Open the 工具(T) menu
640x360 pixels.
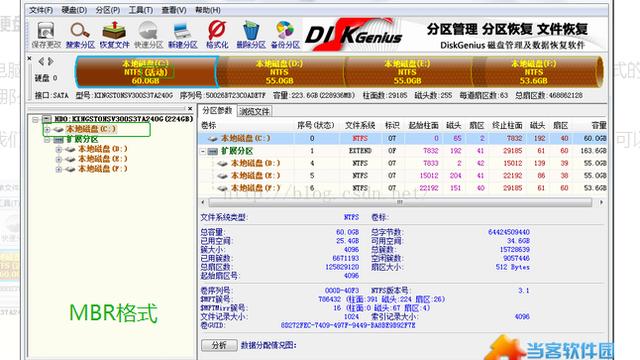[141, 10]
